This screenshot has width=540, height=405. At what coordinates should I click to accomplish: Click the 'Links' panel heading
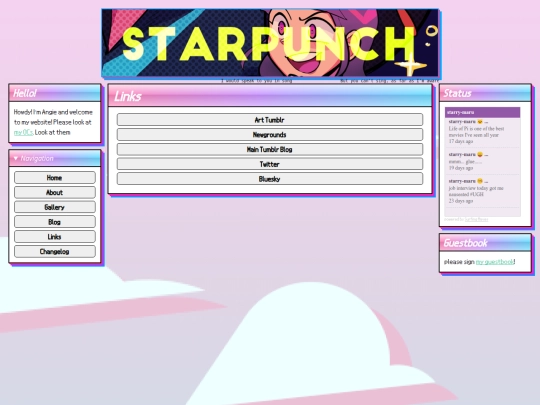[x=128, y=96]
